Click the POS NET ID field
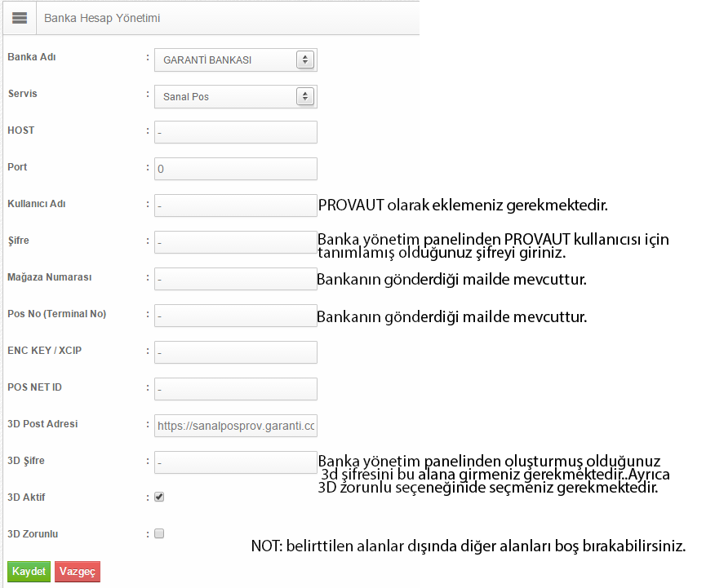Viewport: 715px width, 588px height. coord(236,389)
